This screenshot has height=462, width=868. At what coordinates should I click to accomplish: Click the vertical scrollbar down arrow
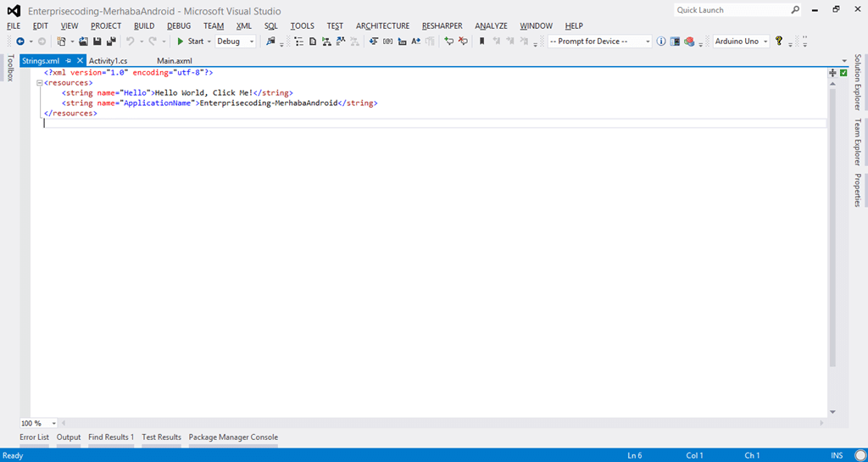(832, 412)
